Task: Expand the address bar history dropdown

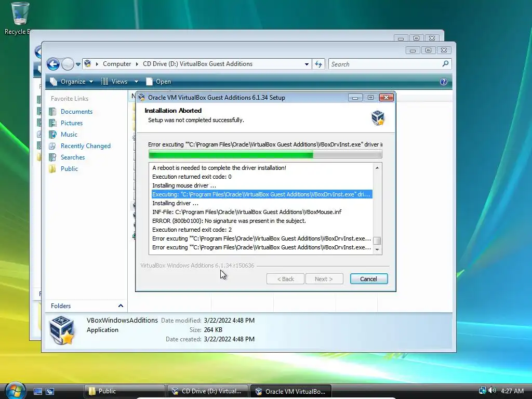Action: (x=307, y=64)
